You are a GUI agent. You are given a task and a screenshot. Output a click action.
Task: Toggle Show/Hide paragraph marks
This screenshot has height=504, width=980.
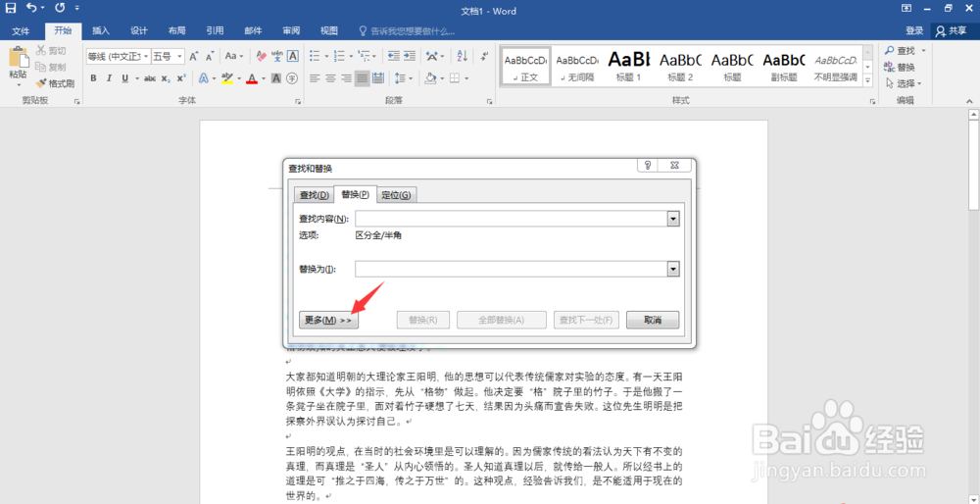(x=484, y=56)
